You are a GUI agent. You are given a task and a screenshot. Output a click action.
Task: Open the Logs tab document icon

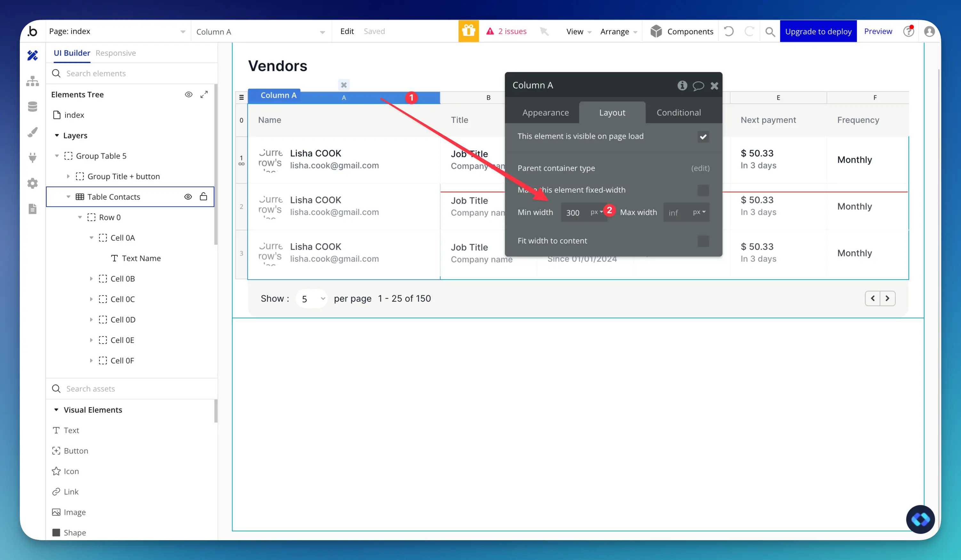pyautogui.click(x=33, y=209)
